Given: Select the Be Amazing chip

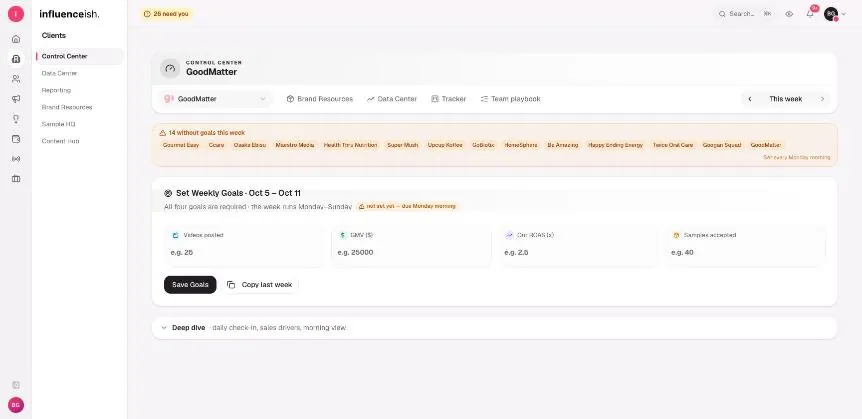Looking at the screenshot, I should pyautogui.click(x=563, y=145).
